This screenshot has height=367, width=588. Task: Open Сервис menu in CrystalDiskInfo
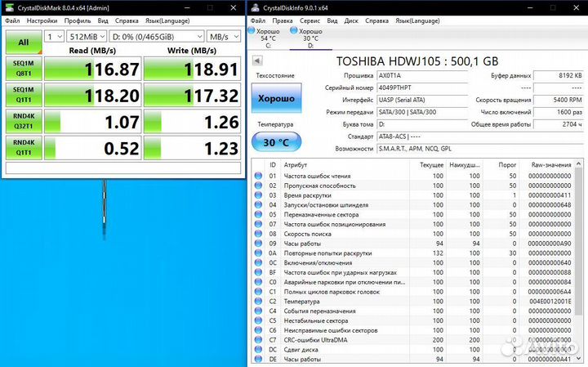(310, 20)
